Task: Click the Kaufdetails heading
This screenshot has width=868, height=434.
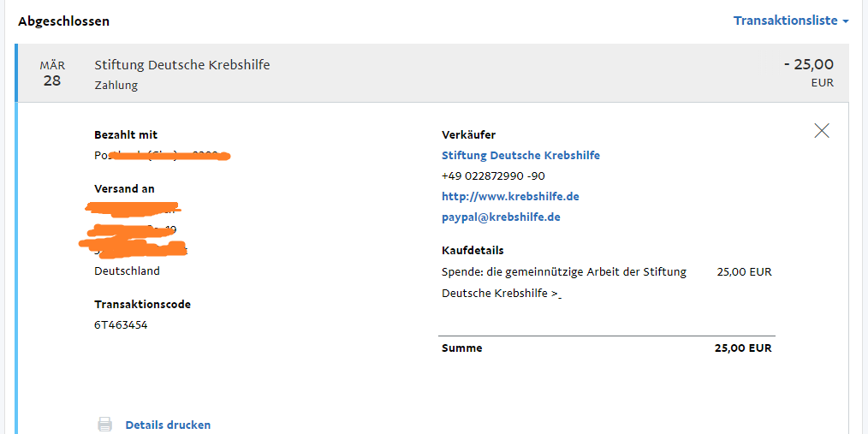Action: pos(473,250)
